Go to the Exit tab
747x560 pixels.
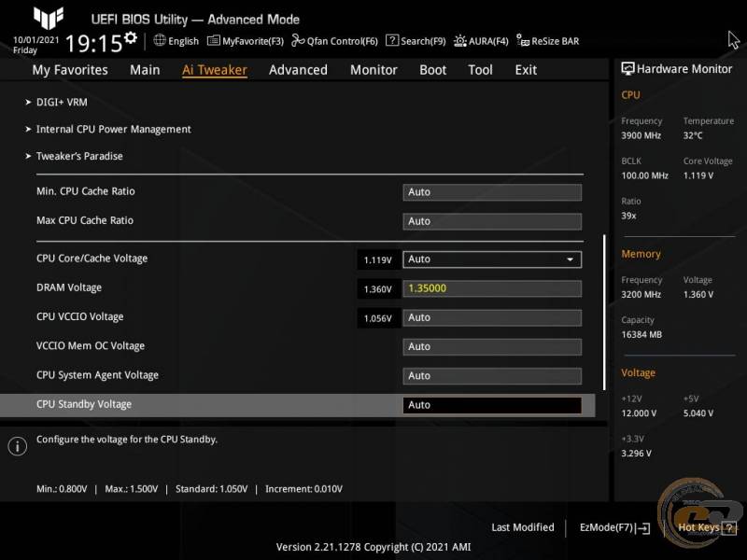[x=526, y=70]
